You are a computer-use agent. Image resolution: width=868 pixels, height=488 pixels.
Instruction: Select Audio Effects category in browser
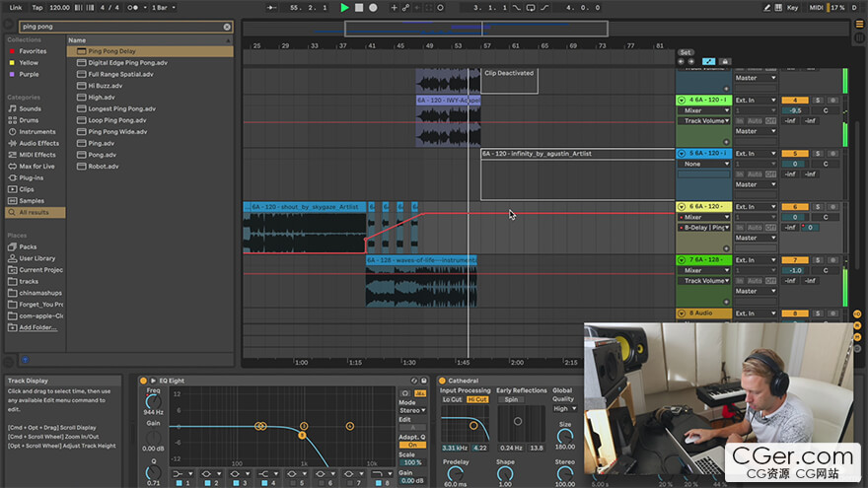coord(37,143)
